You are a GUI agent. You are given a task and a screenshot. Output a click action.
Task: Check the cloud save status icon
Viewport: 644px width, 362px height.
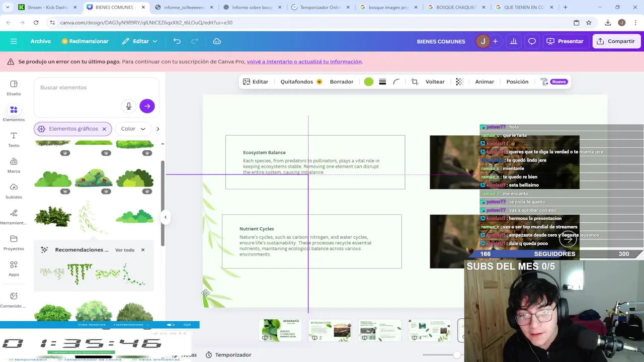217,41
